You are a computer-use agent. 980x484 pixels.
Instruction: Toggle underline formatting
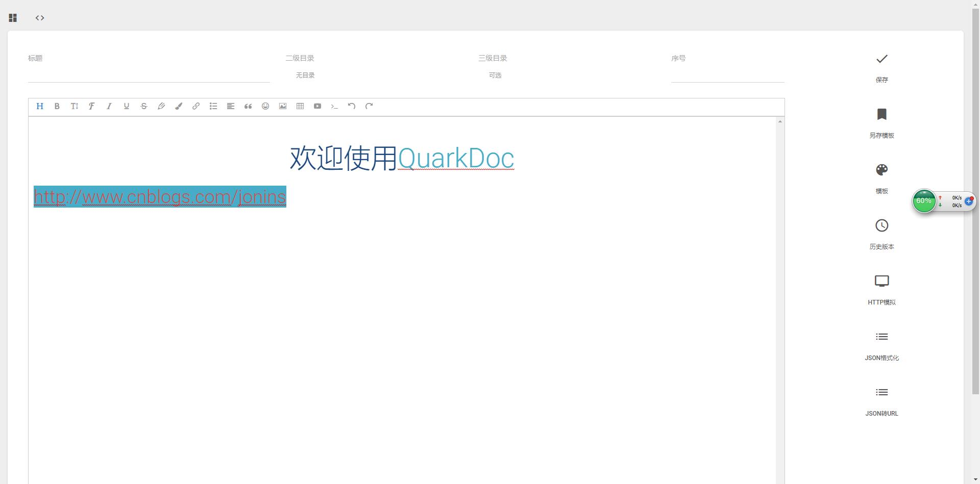[x=127, y=106]
